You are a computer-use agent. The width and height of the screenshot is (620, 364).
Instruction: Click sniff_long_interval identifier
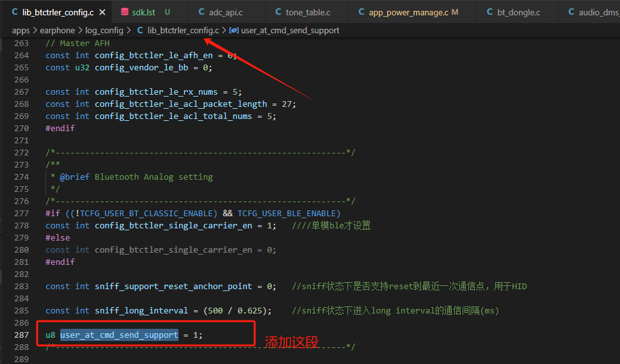[x=141, y=311]
